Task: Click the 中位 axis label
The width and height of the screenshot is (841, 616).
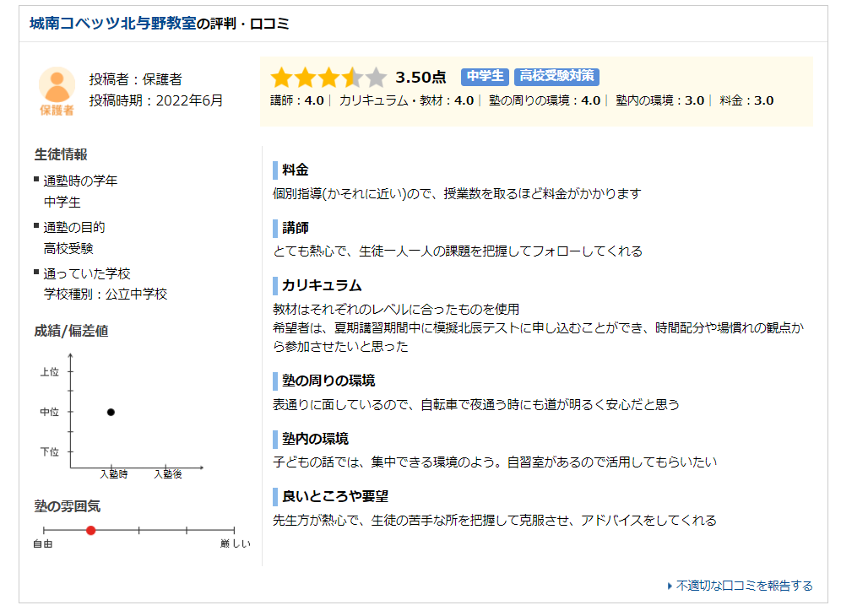Action: pos(49,412)
